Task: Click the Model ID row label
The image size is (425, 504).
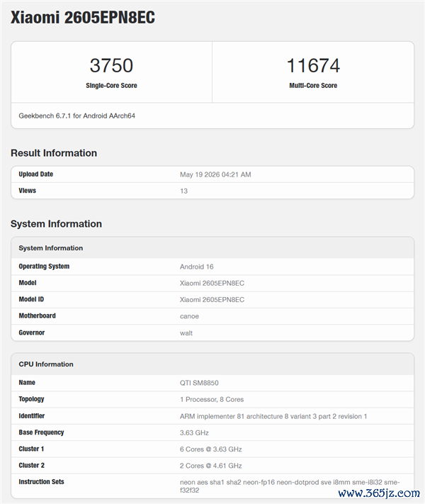Action: [x=31, y=299]
